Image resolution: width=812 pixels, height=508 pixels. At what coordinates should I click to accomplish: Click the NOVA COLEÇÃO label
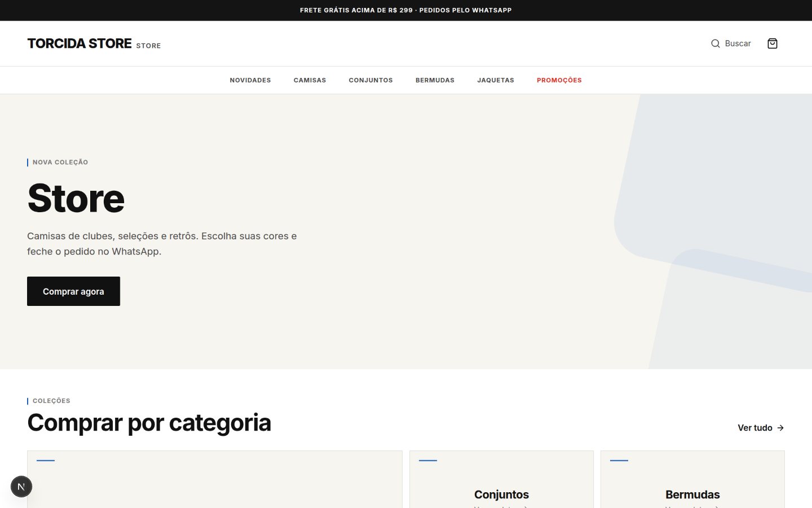click(60, 162)
